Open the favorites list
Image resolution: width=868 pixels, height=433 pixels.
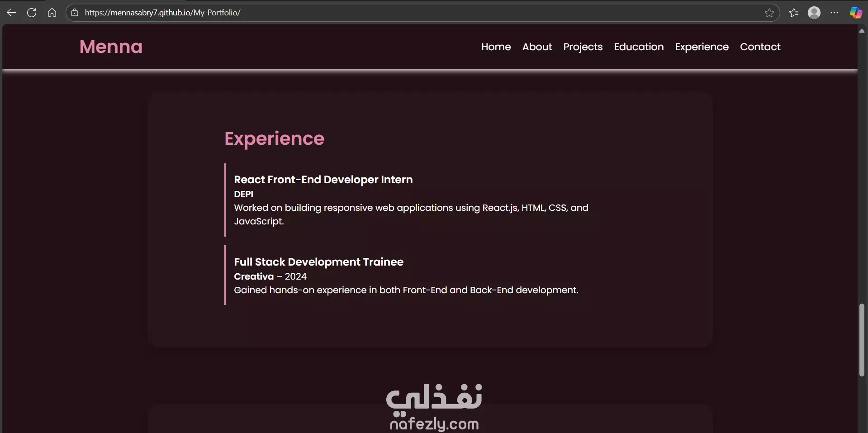(x=794, y=13)
